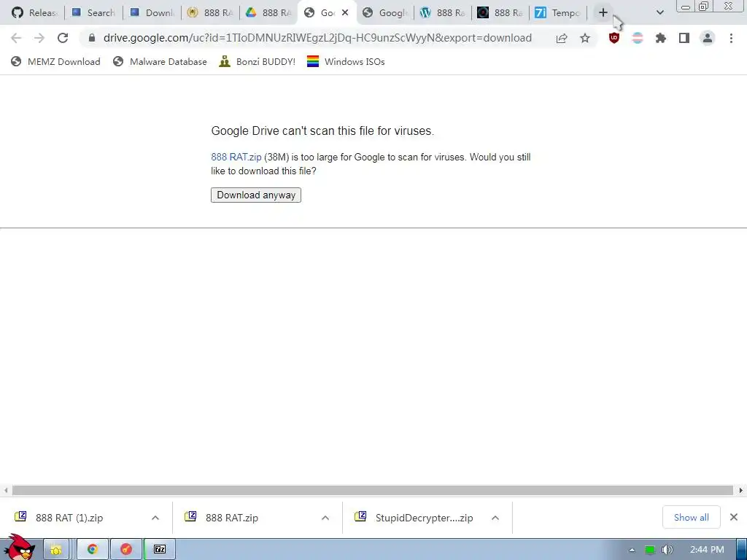Toggle the side panel icon

click(x=684, y=38)
